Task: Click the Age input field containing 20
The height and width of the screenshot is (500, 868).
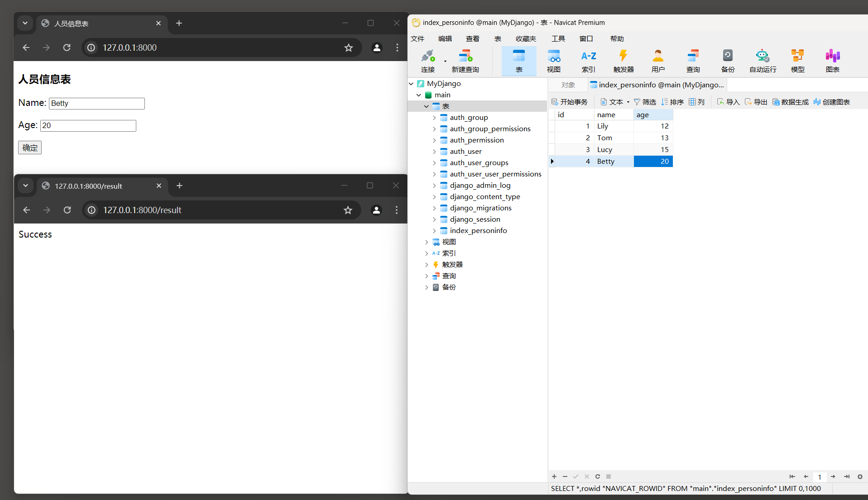Action: pyautogui.click(x=88, y=126)
